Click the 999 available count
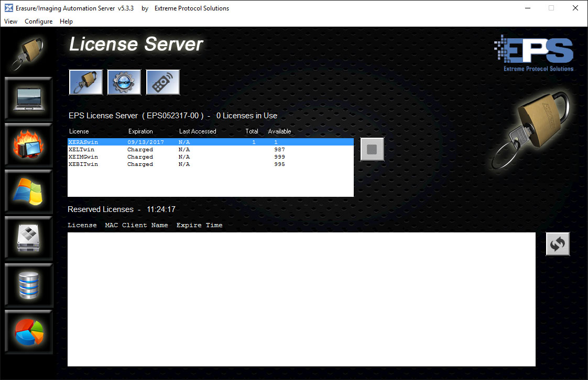 (279, 157)
